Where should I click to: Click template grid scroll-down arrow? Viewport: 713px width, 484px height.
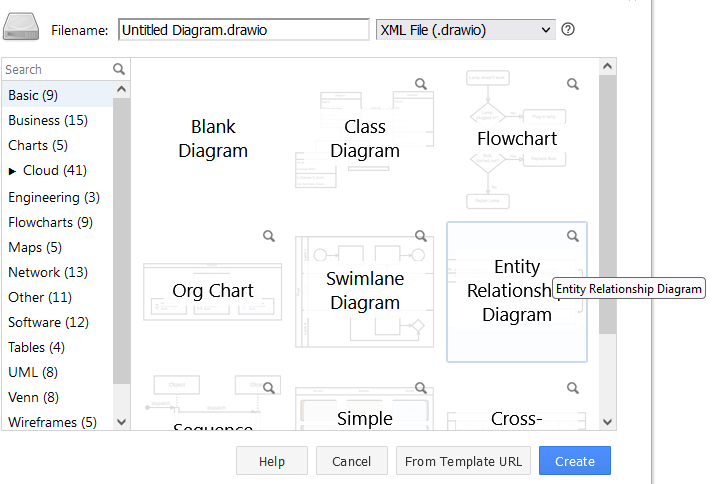[x=608, y=422]
